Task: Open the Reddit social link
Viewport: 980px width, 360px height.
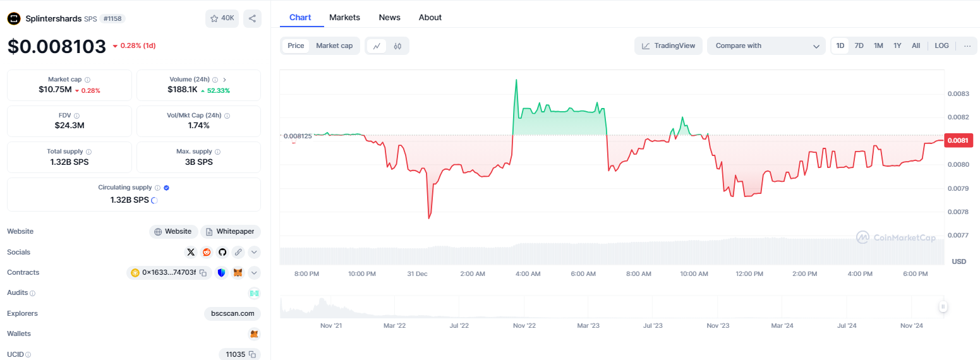Action: point(207,252)
